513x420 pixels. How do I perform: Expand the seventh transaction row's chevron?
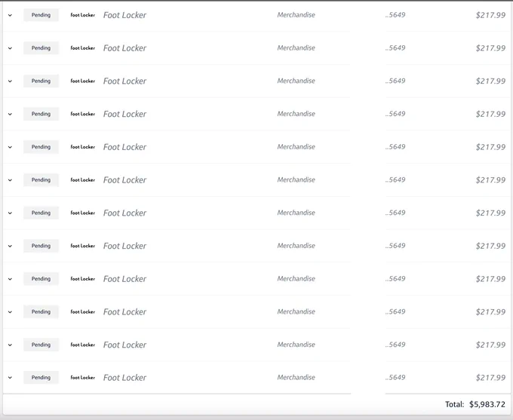(10, 213)
